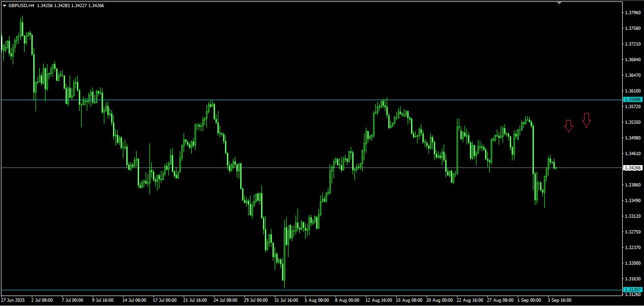Image resolution: width=644 pixels, height=306 pixels.
Task: Click the 1.32000 price scale value
Action: pyautogui.click(x=634, y=263)
